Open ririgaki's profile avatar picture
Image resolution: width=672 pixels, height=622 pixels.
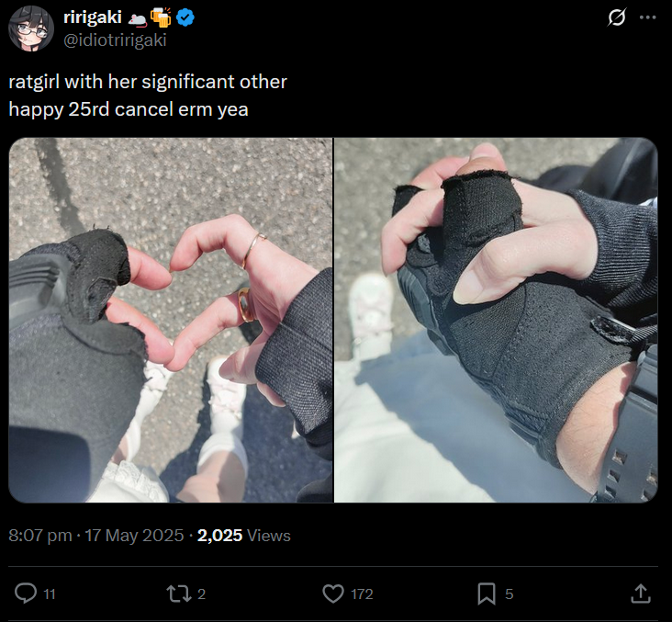31,28
